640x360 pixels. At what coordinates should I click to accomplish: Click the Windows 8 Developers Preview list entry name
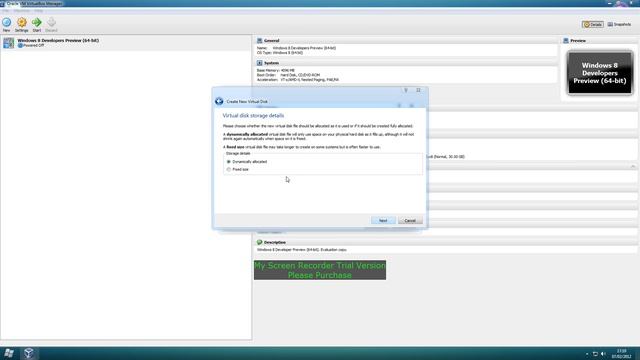coord(58,40)
